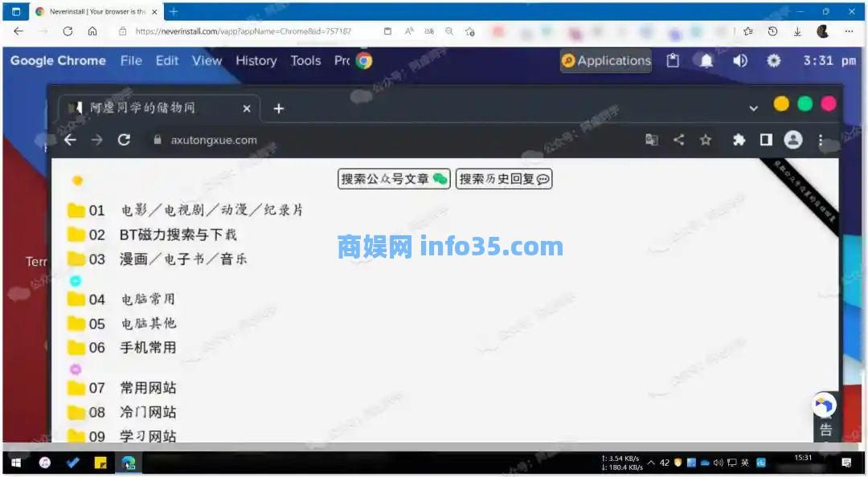Bookmark axutongxue.com with the star icon
This screenshot has height=477, width=868.
pyautogui.click(x=706, y=140)
